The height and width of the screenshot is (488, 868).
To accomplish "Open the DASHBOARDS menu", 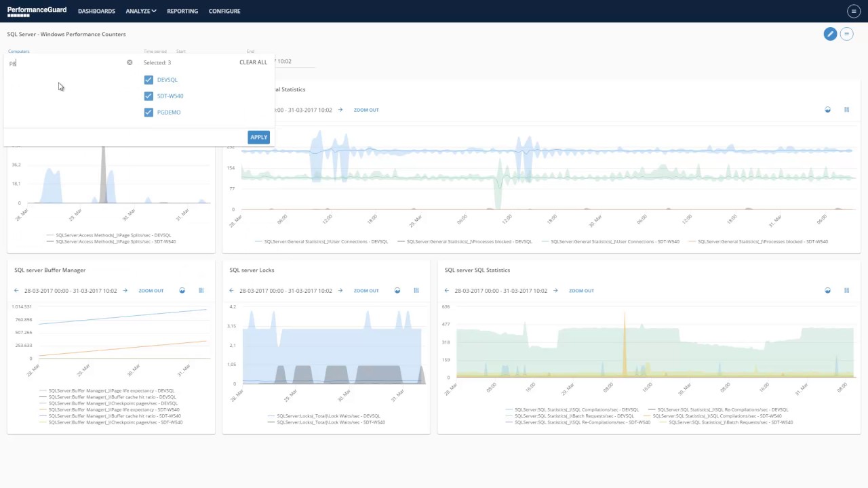I will coord(96,12).
